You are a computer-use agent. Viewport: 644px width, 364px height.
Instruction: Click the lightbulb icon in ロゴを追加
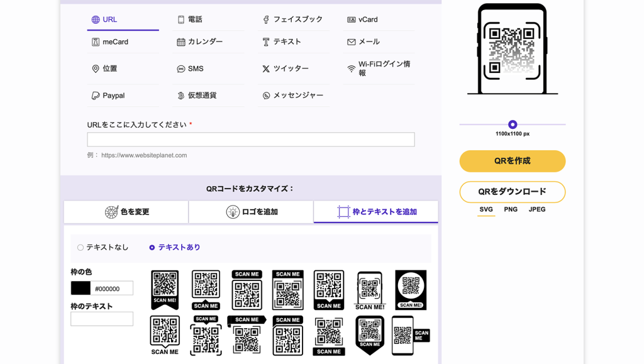(233, 212)
